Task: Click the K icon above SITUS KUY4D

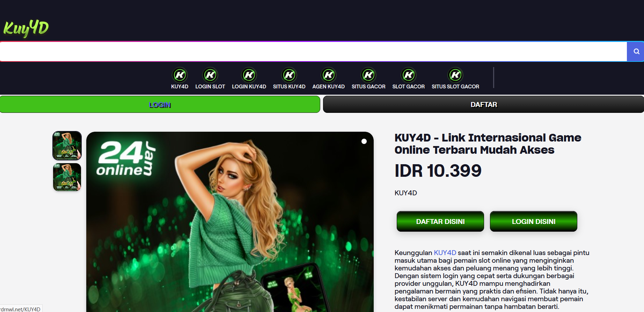Action: click(289, 75)
